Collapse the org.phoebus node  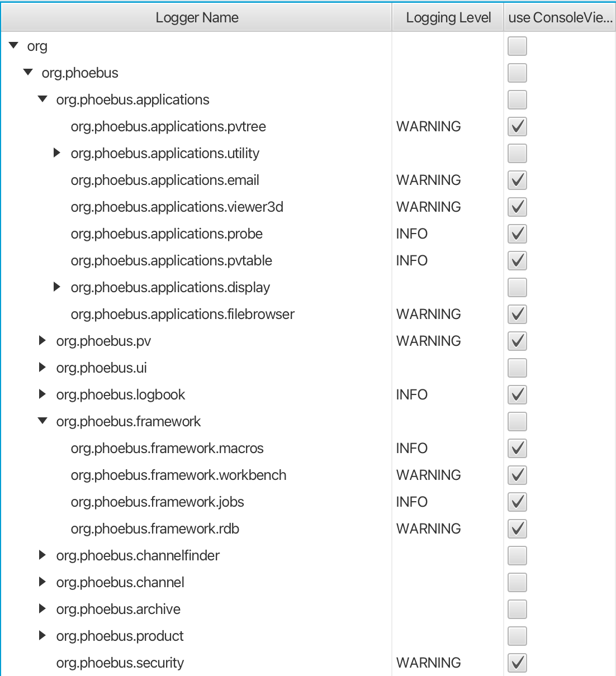[x=27, y=73]
